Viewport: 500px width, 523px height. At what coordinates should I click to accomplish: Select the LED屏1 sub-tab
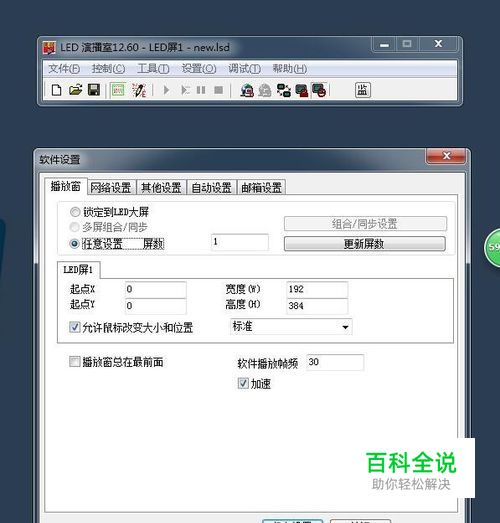(x=78, y=270)
